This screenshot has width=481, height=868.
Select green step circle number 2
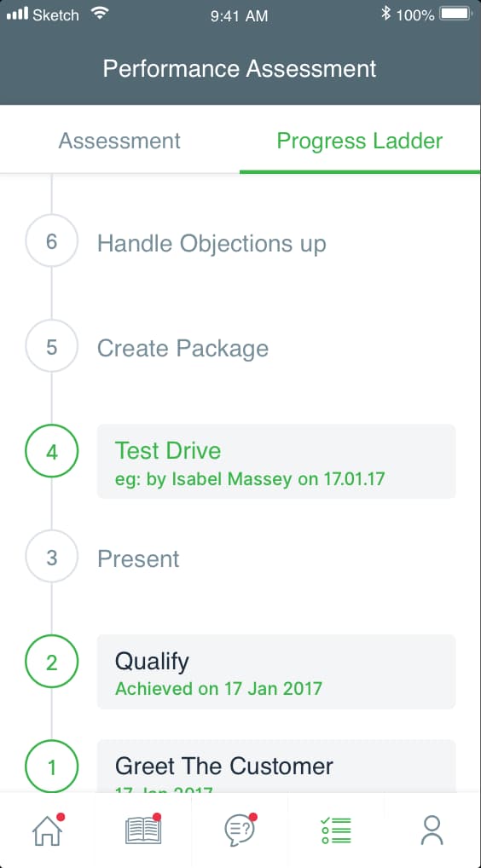pos(51,663)
